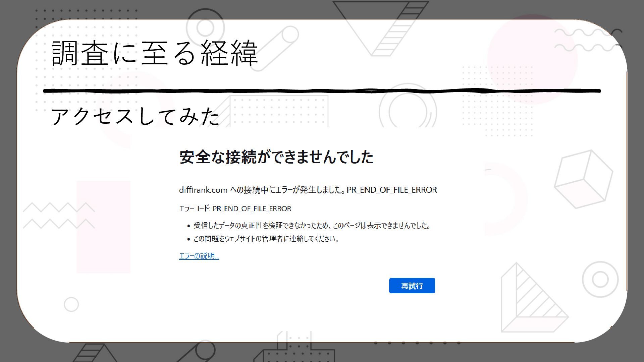This screenshot has width=644, height=362.
Task: Click the first bullet about 受信したデータ
Action: click(x=312, y=226)
